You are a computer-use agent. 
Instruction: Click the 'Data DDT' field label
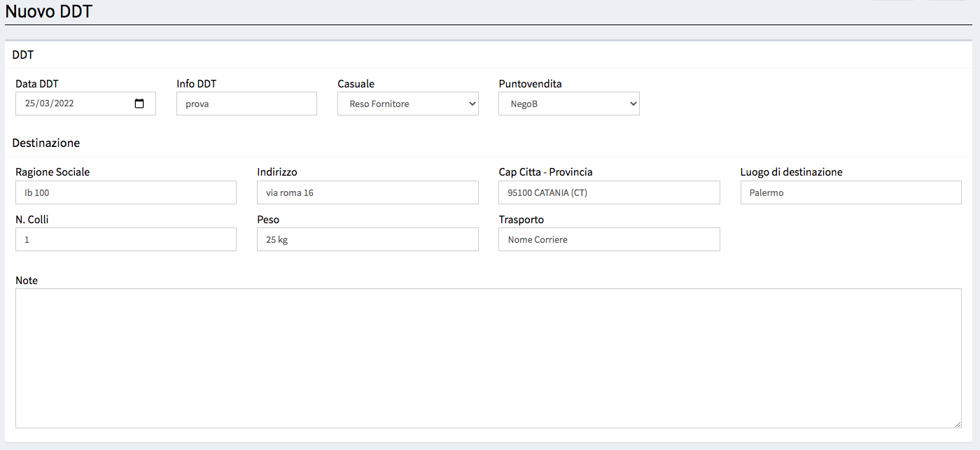[37, 84]
